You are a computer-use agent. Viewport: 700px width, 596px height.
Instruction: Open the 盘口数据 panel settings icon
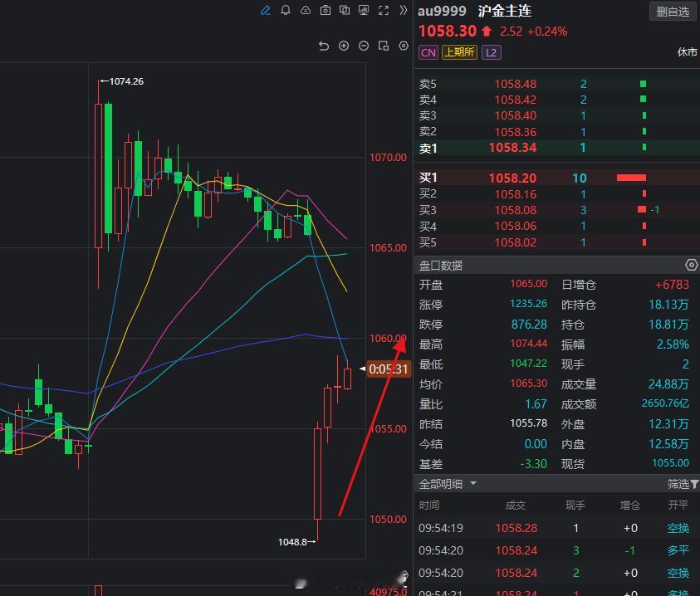click(x=692, y=265)
